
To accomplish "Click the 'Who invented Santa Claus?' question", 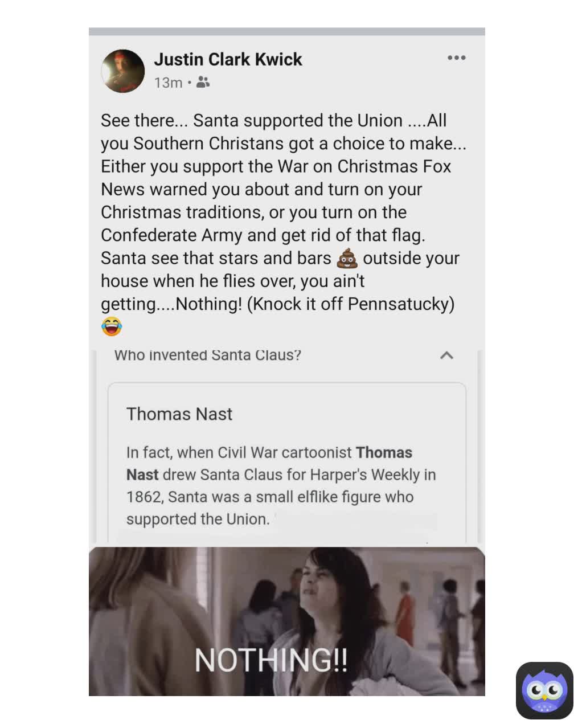I will tap(208, 355).
